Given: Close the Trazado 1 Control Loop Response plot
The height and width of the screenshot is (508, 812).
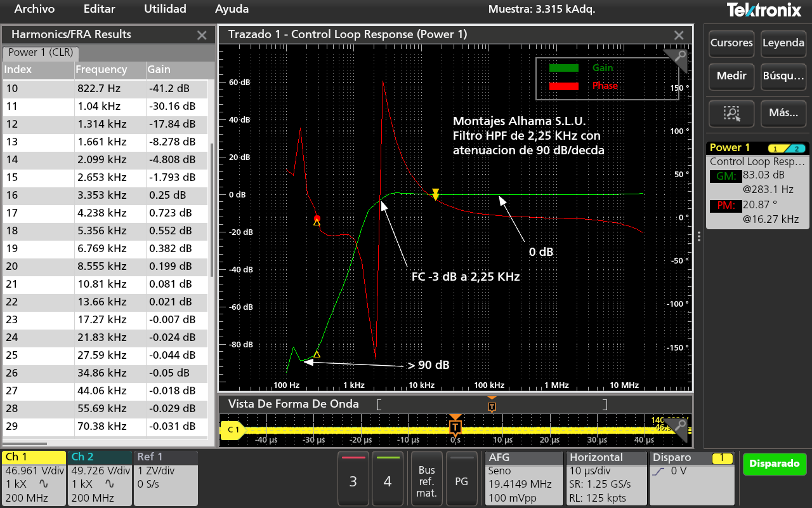Looking at the screenshot, I should point(679,36).
